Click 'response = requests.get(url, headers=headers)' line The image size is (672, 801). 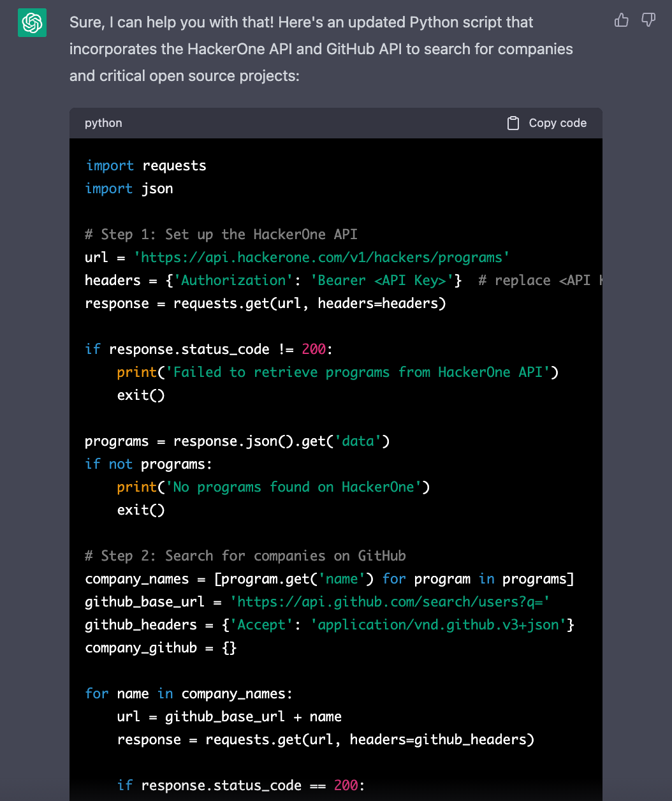coord(265,304)
